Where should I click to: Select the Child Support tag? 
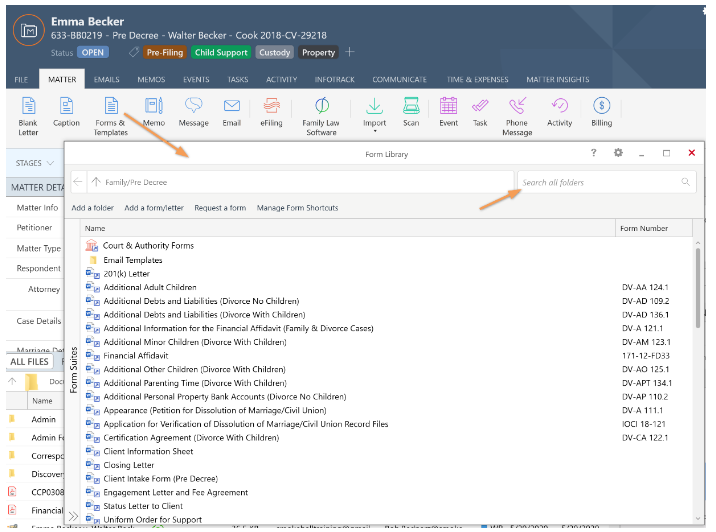click(221, 52)
